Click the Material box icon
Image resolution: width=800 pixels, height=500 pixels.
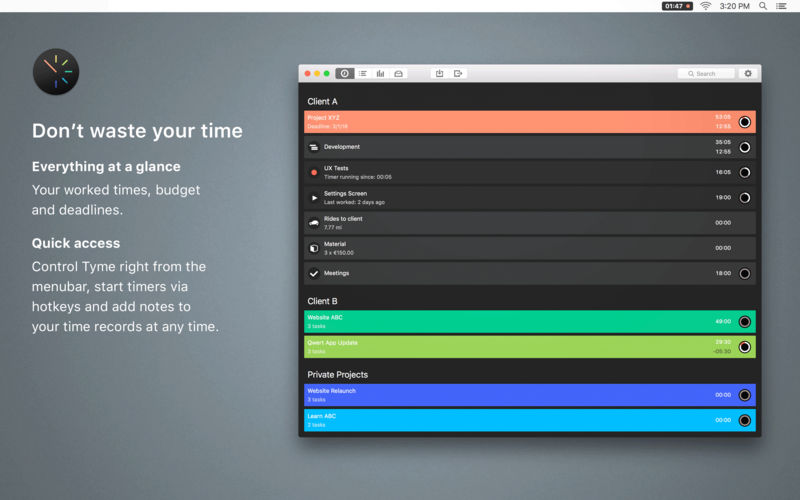[x=314, y=248]
